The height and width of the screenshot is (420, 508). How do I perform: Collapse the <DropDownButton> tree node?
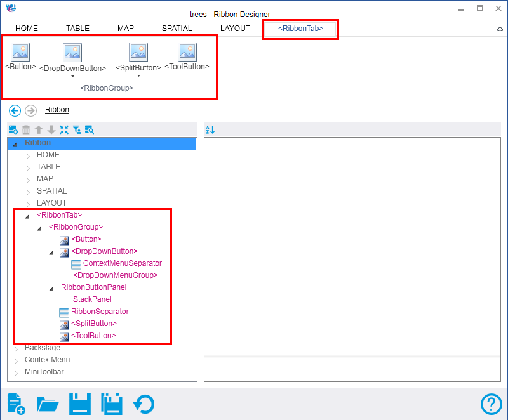pyautogui.click(x=51, y=253)
